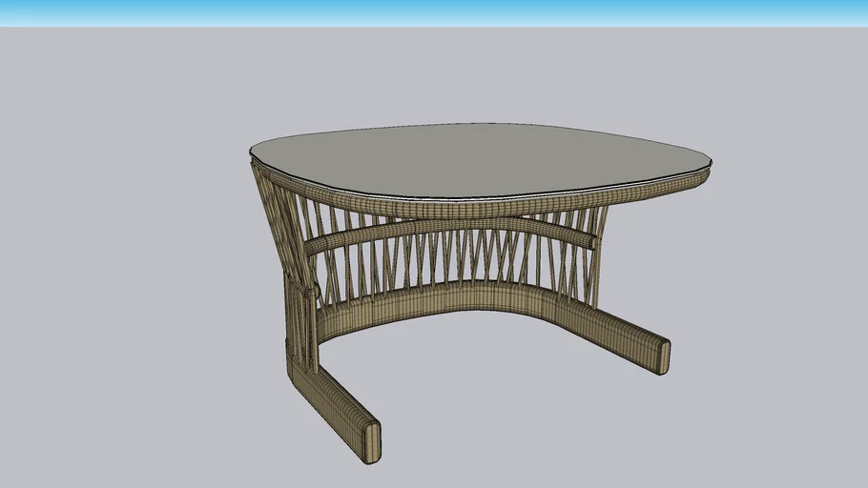Select the right end of the horizontal crossbar
Viewport: 868px width, 488px height.
(x=580, y=238)
